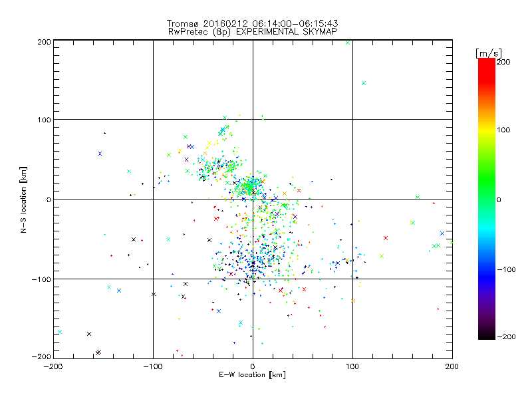Screen dimensions: 532x399
Task: Click colorbar tick label '100'
Action: pos(503,130)
